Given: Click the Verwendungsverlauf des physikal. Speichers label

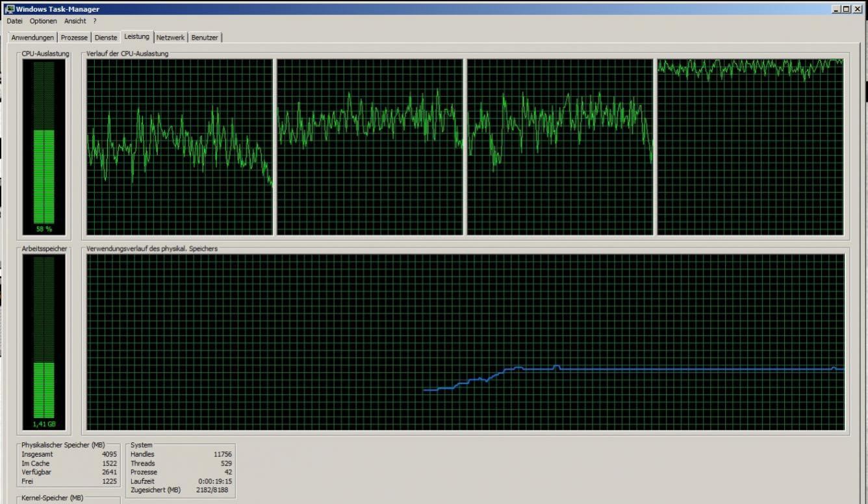Looking at the screenshot, I should 152,249.
